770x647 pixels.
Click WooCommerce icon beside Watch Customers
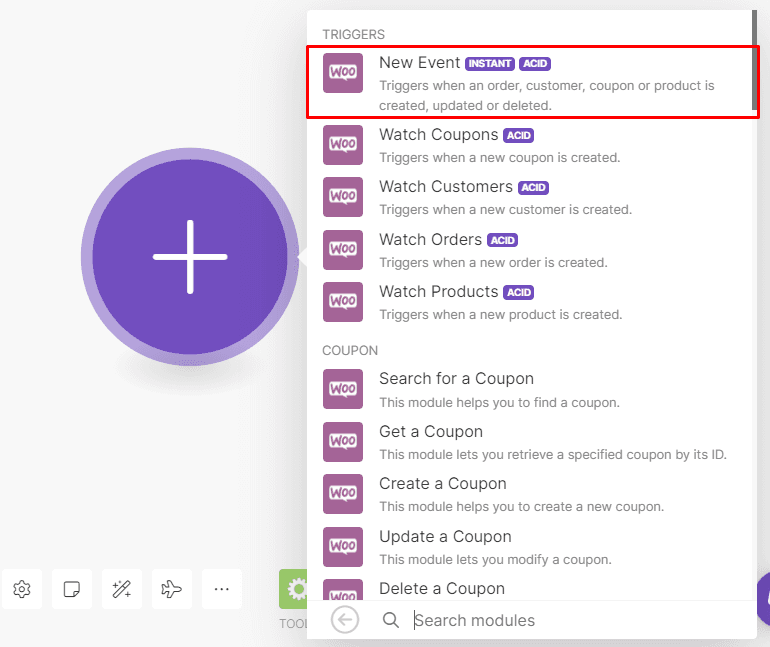343,197
